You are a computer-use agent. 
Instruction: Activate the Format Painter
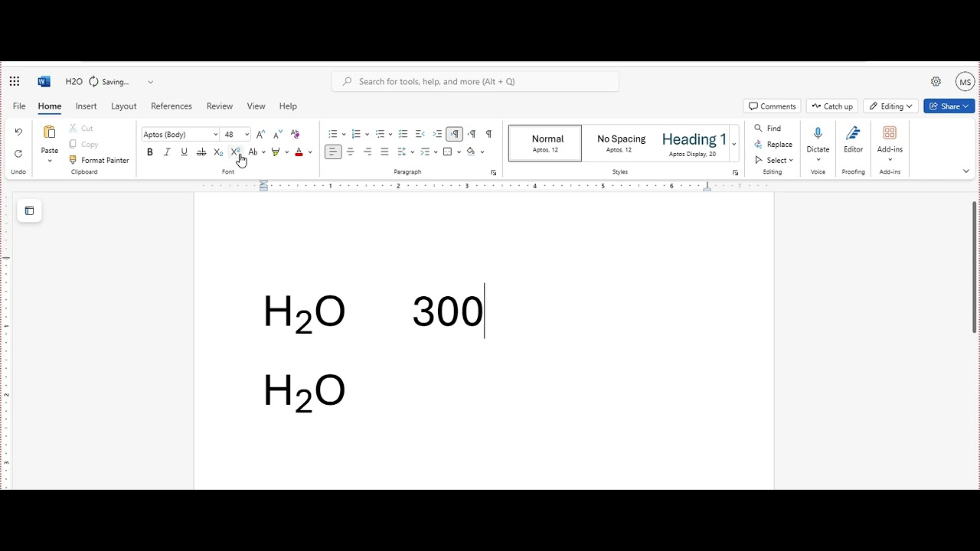tap(99, 160)
